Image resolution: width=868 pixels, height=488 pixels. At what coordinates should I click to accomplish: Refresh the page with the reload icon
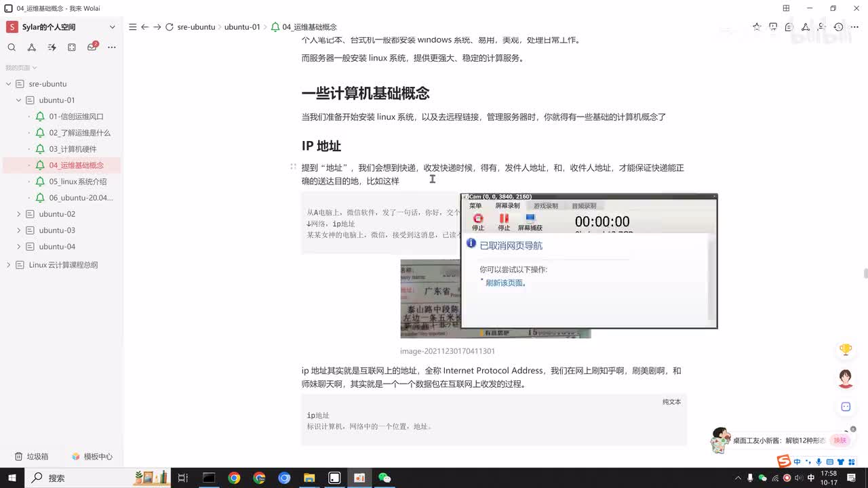[170, 27]
